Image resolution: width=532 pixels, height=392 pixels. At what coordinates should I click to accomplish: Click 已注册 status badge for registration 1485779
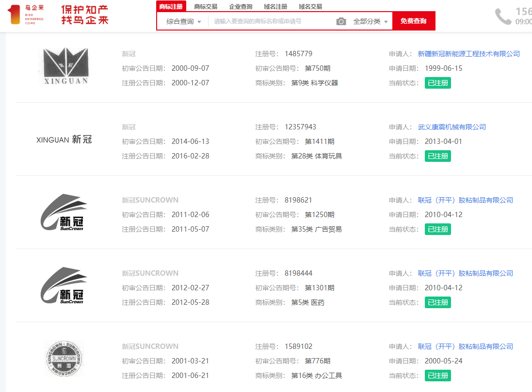tap(438, 83)
